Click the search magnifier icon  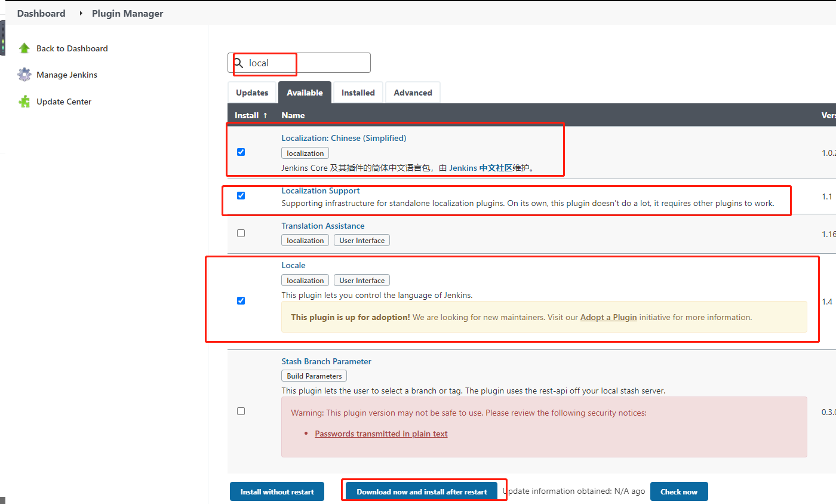tap(238, 63)
